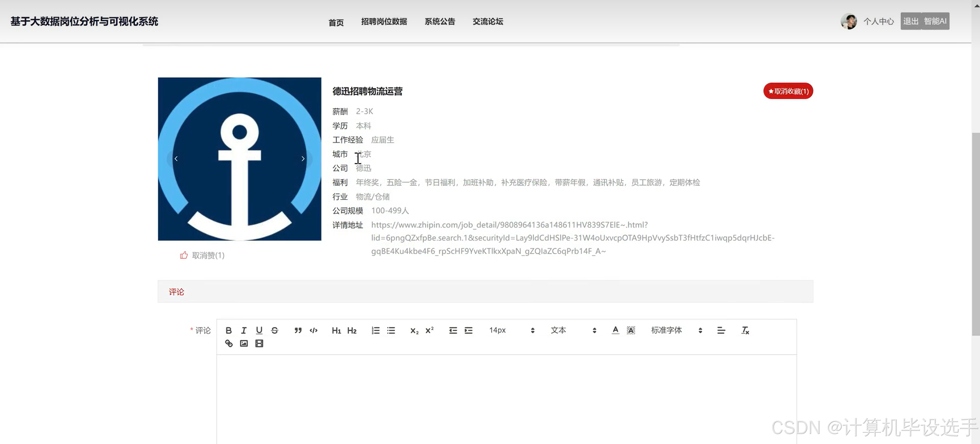Click inside the comment text area
This screenshot has height=444, width=980.
coord(506,399)
